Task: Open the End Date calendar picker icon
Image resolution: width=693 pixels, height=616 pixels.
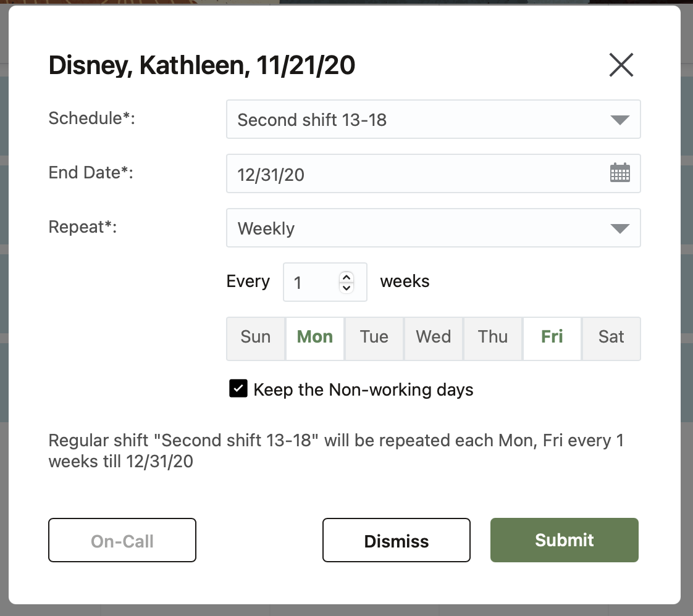Action: coord(619,173)
